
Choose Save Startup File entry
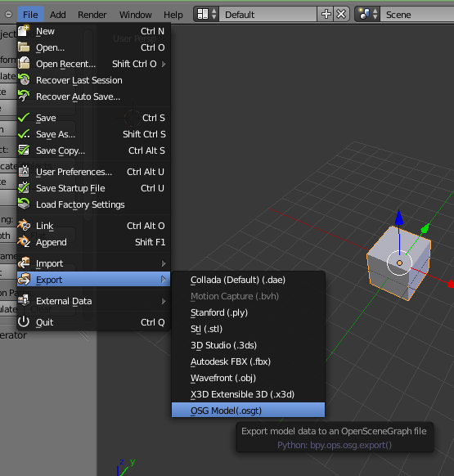click(x=93, y=188)
